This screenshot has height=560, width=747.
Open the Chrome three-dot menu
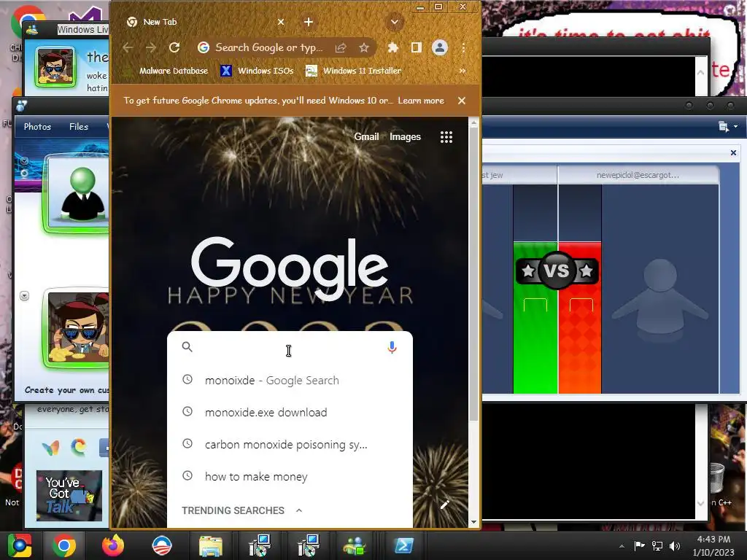pos(463,47)
